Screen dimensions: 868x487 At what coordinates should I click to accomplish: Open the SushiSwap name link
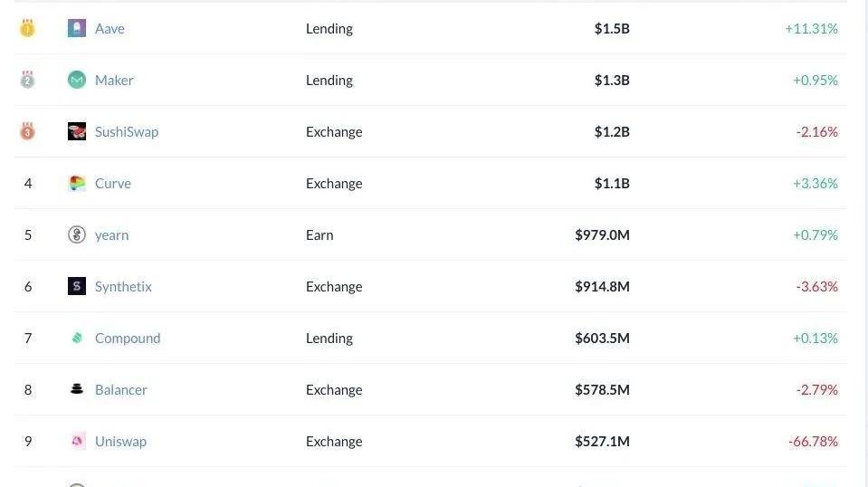click(x=127, y=131)
